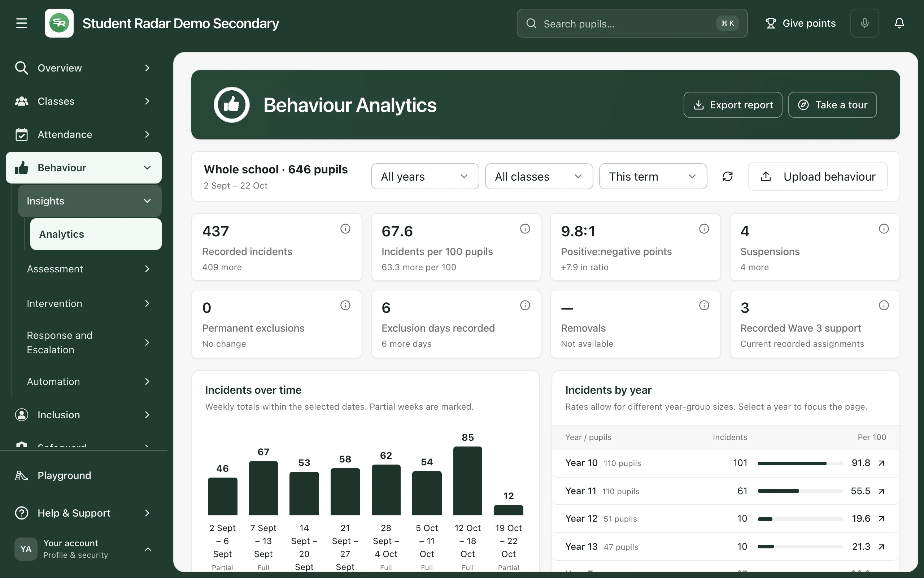
Task: Click the Student Radar logo icon
Action: click(x=59, y=23)
